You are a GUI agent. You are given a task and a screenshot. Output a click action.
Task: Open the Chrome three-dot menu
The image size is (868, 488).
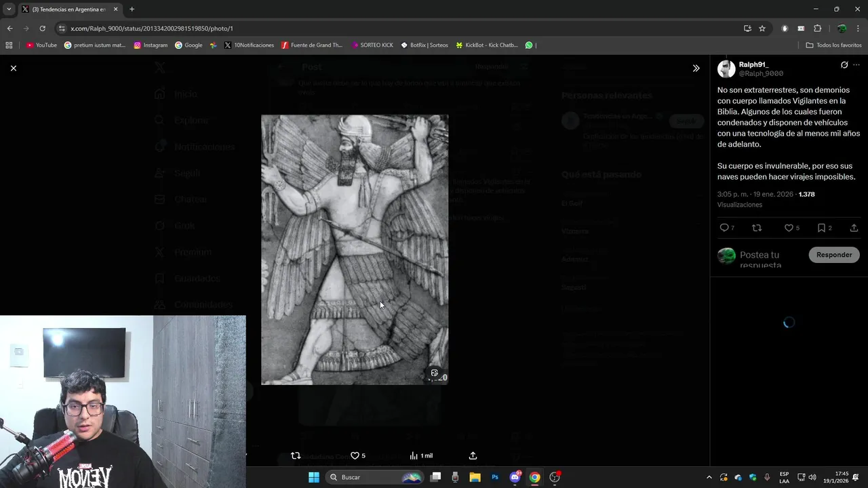click(859, 28)
